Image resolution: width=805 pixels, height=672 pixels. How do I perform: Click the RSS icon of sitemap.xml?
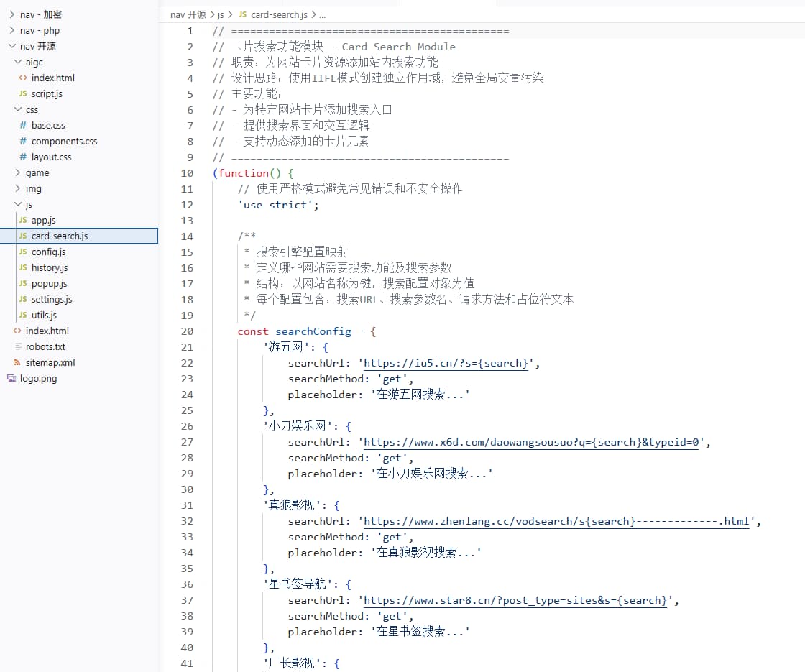point(17,362)
